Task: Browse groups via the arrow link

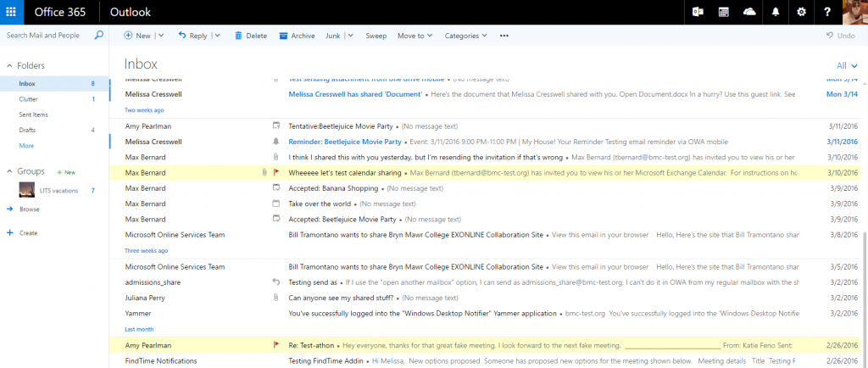Action: (x=23, y=209)
